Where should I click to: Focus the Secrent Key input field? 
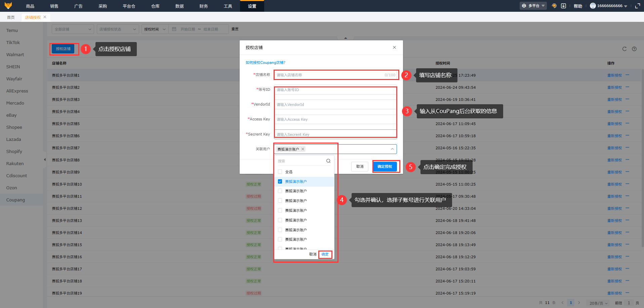pos(335,134)
